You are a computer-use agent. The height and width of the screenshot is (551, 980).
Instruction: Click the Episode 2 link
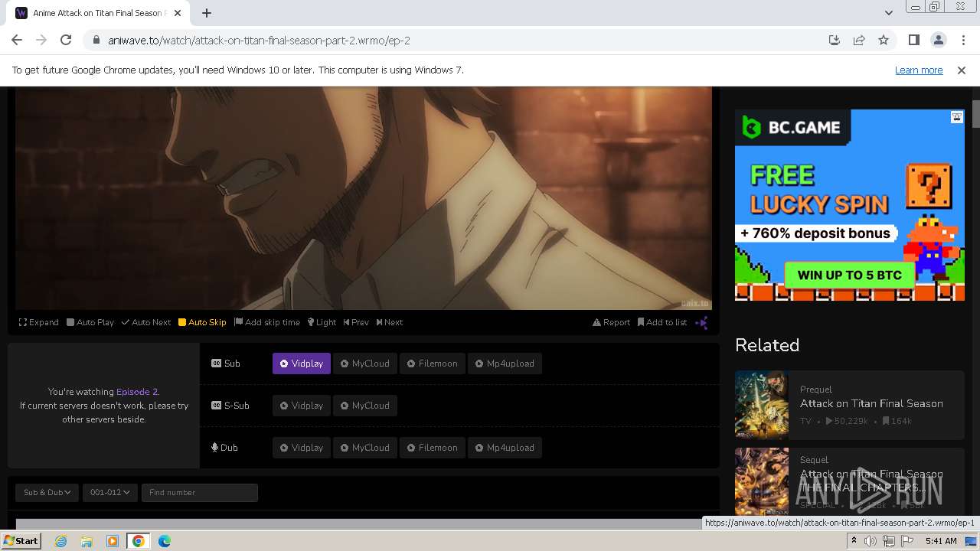137,392
